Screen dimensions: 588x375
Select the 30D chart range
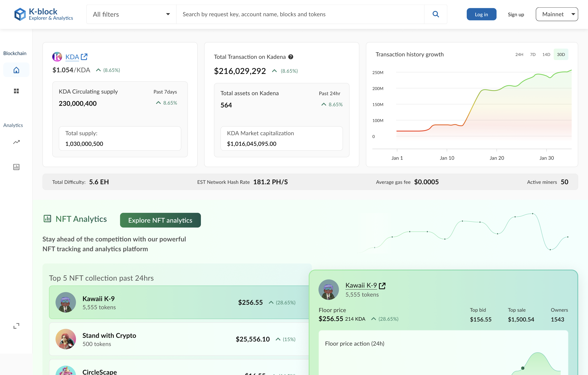(x=561, y=55)
